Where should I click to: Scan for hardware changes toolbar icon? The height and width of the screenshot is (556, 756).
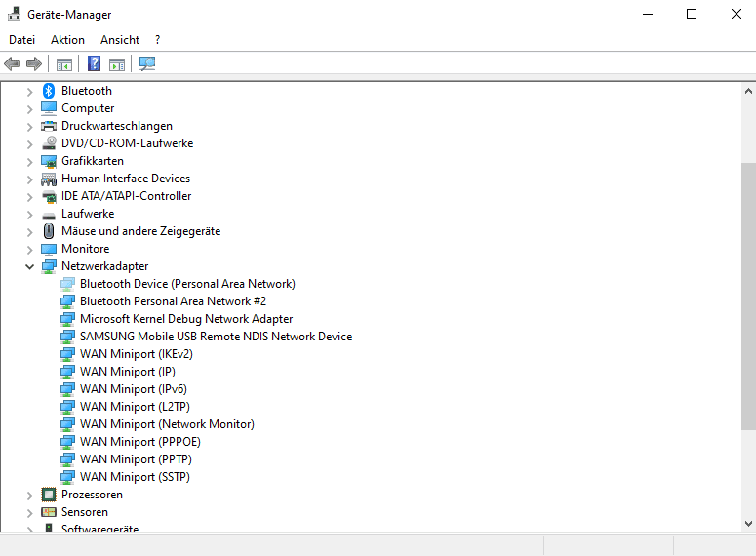147,63
